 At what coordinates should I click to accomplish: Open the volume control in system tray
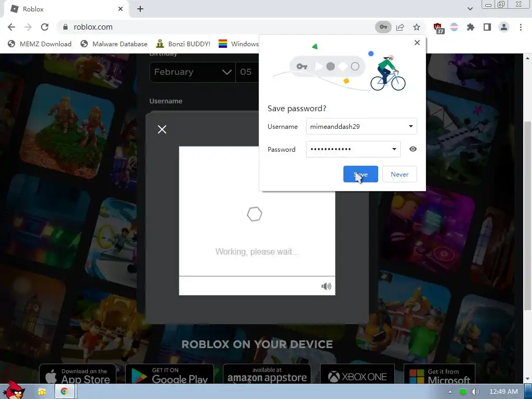(x=475, y=392)
